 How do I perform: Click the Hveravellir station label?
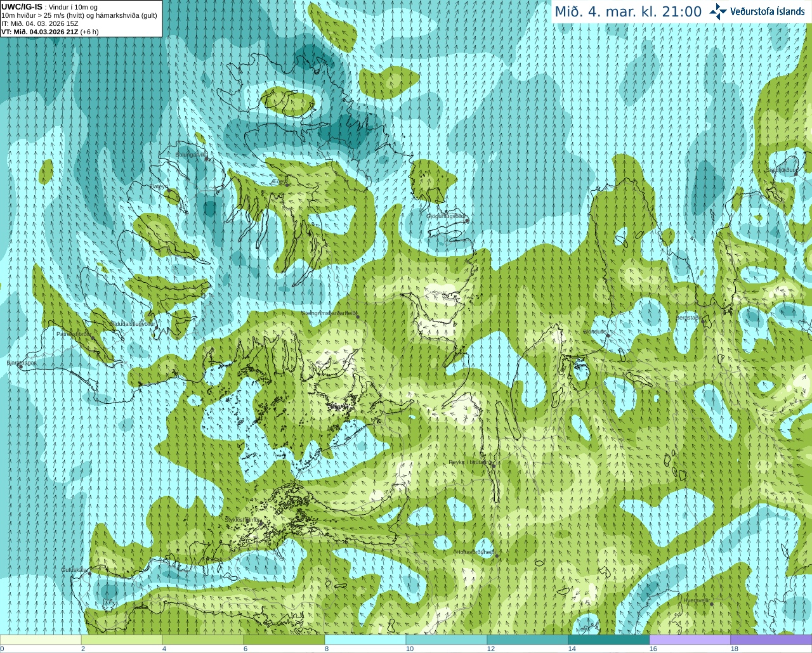tap(697, 600)
